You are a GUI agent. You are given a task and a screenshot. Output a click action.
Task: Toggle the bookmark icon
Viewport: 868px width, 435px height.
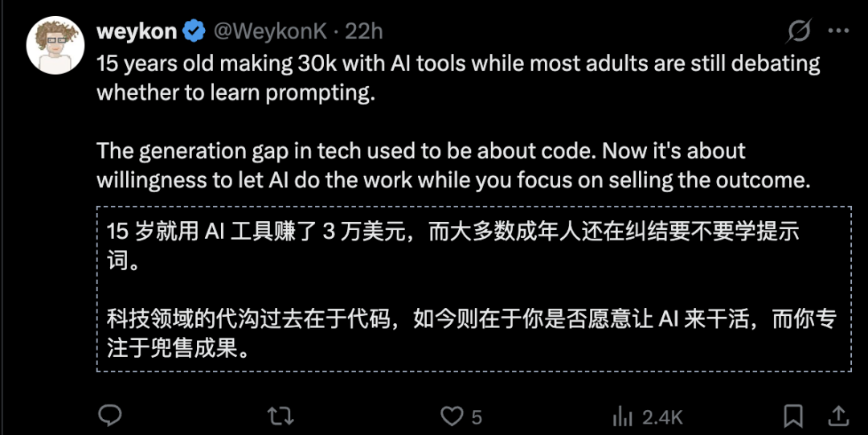pos(793,416)
